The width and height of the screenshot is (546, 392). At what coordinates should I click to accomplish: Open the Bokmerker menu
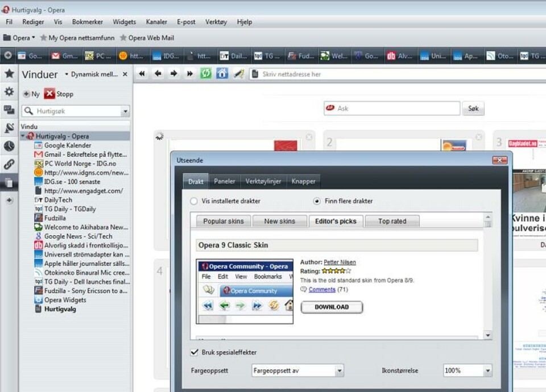[x=88, y=22]
